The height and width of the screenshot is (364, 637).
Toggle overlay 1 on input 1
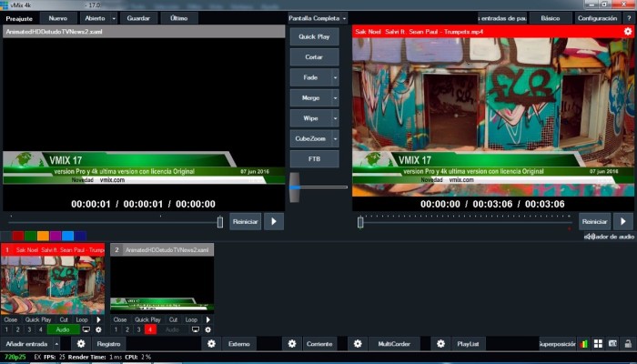pos(6,329)
